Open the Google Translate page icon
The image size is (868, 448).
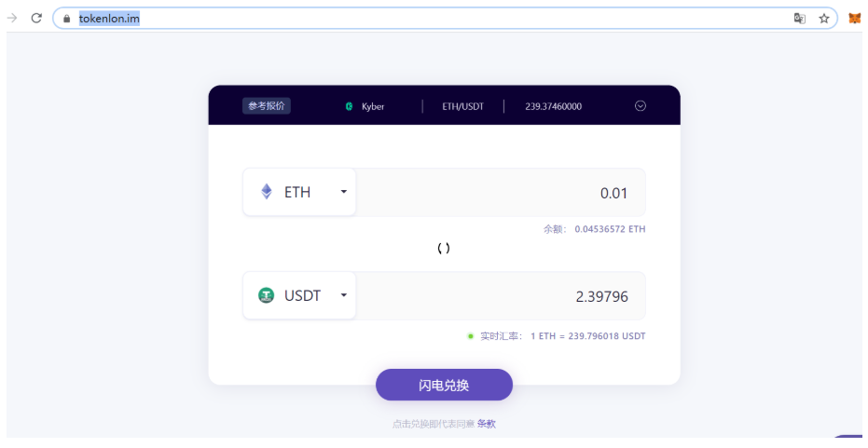[799, 19]
